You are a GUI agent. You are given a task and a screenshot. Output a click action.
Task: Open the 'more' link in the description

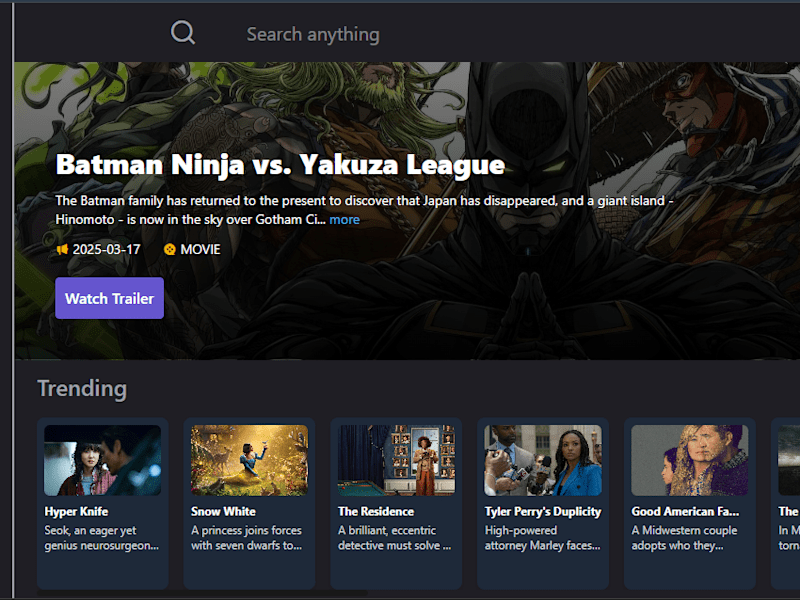(344, 219)
